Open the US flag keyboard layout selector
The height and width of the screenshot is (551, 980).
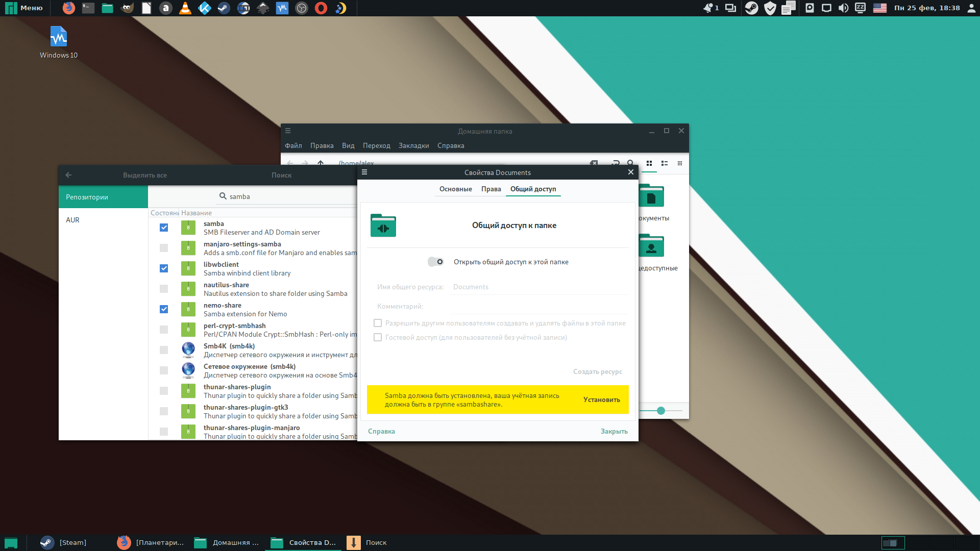click(879, 8)
